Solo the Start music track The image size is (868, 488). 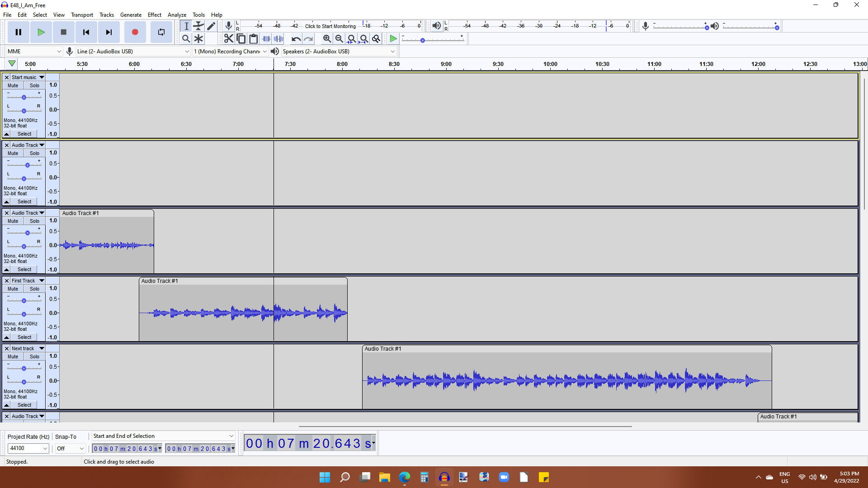click(x=35, y=85)
